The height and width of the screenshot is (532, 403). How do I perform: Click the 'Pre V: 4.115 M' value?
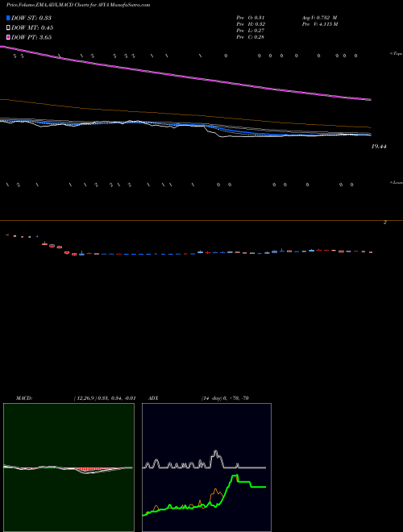tap(319, 24)
